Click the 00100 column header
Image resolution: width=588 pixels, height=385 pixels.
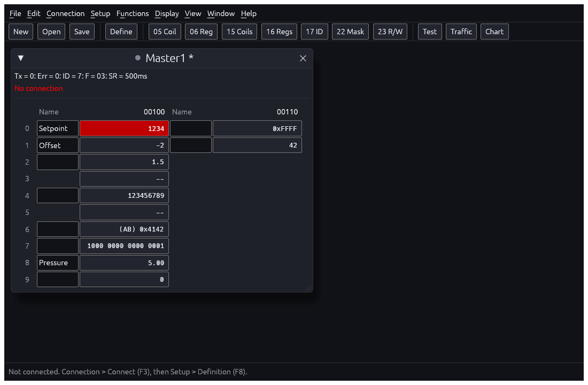click(x=154, y=112)
